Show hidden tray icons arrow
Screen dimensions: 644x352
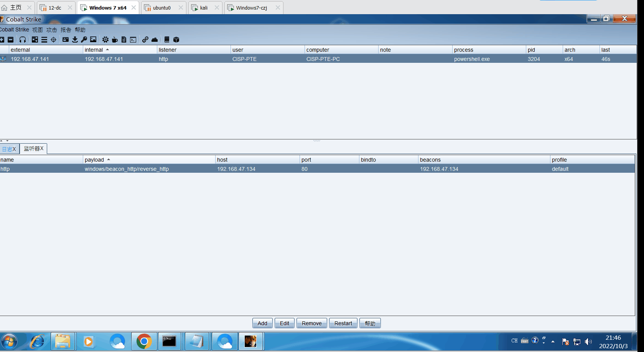pos(553,341)
